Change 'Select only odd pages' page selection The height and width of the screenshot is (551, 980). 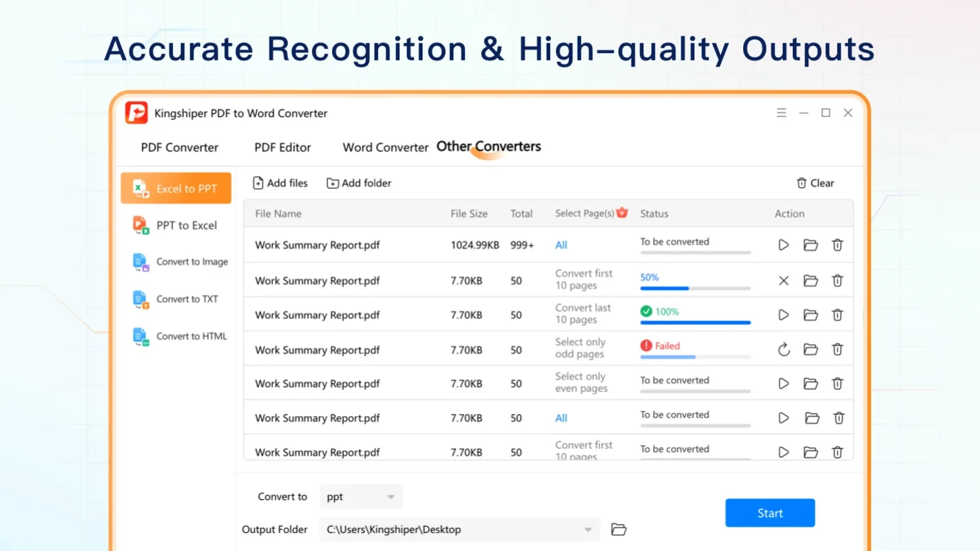coord(581,348)
